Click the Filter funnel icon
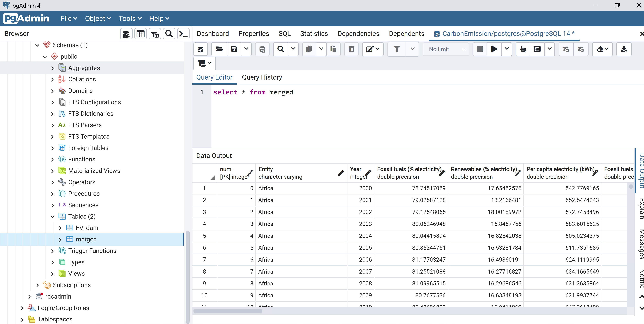Screen dimensions: 644x324 (x=396, y=49)
